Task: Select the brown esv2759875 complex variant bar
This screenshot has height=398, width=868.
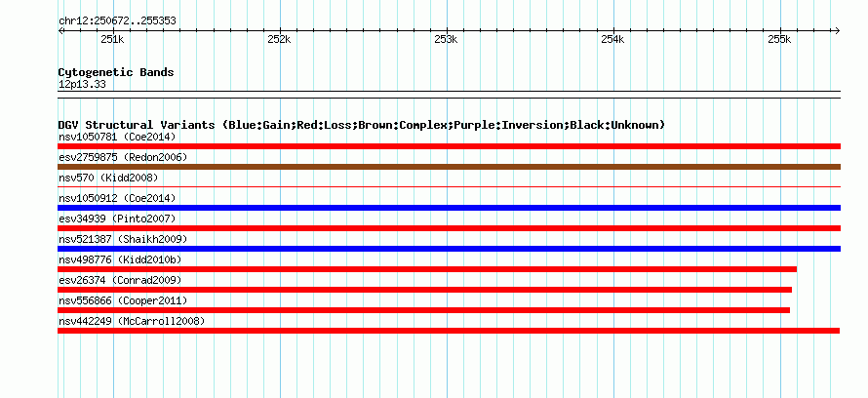Action: pyautogui.click(x=449, y=167)
